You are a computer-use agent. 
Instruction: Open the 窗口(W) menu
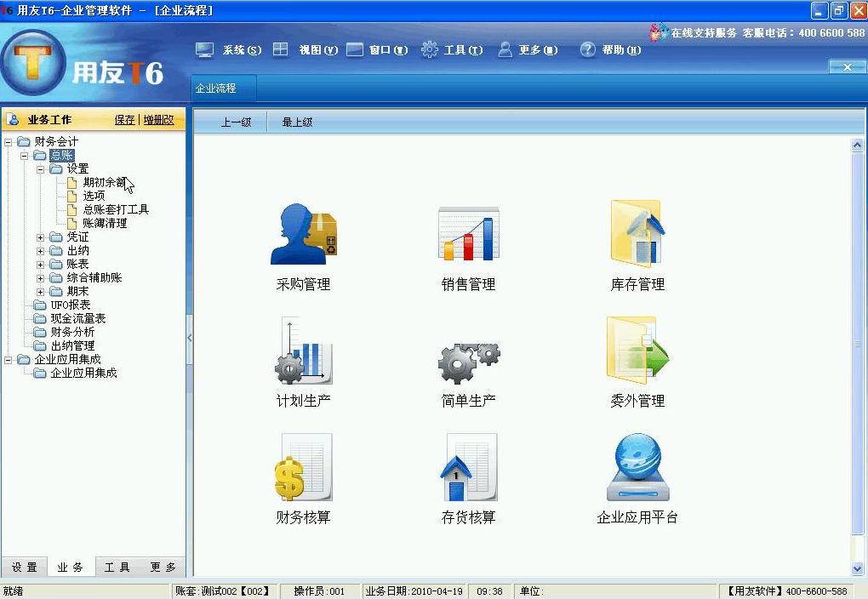389,50
